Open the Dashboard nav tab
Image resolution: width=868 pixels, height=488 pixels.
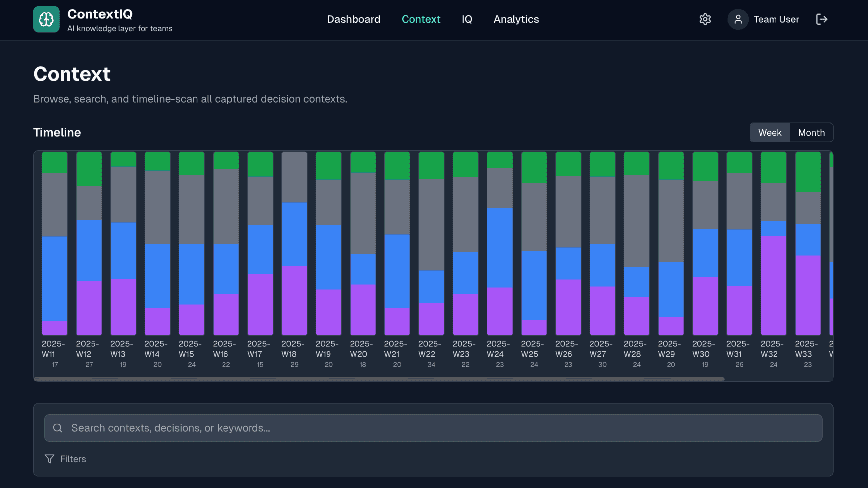tap(354, 19)
